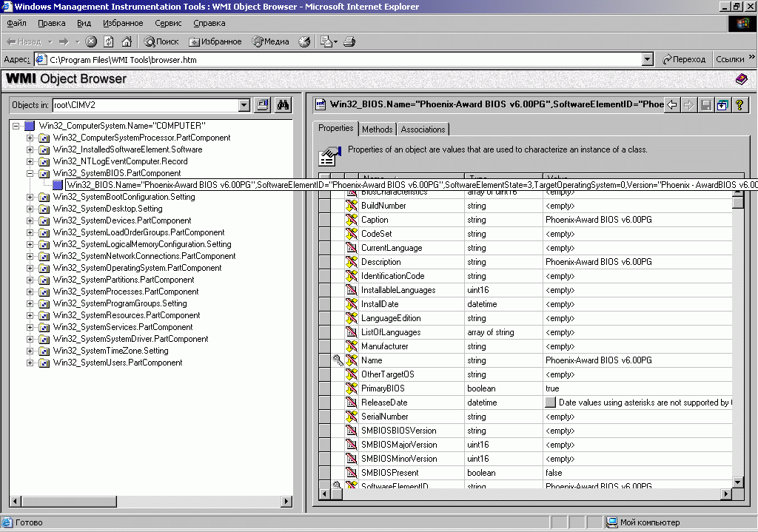
Task: Click the object title icon beside the Win32_BIOS.Name header
Action: [x=320, y=104]
